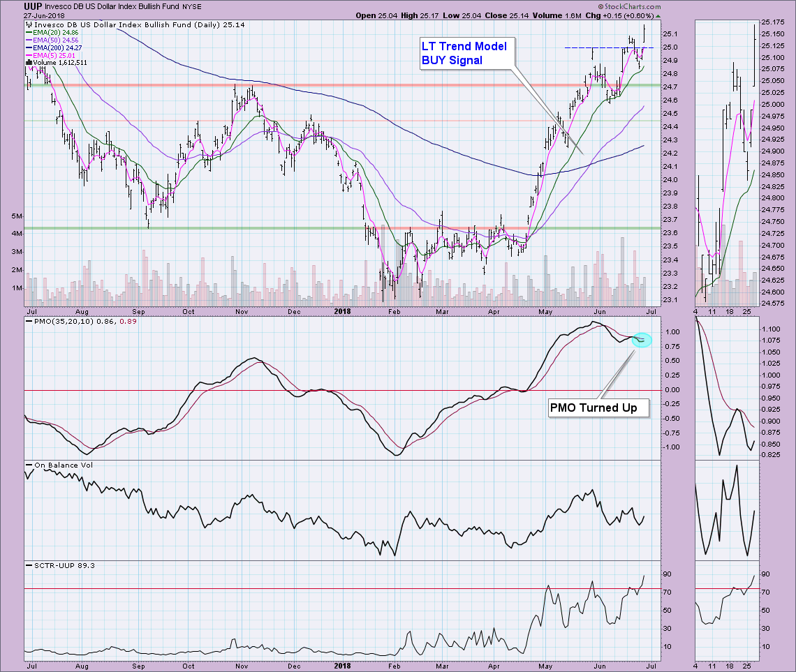Click the 0.825 label on the zoom PMO axis

771,455
